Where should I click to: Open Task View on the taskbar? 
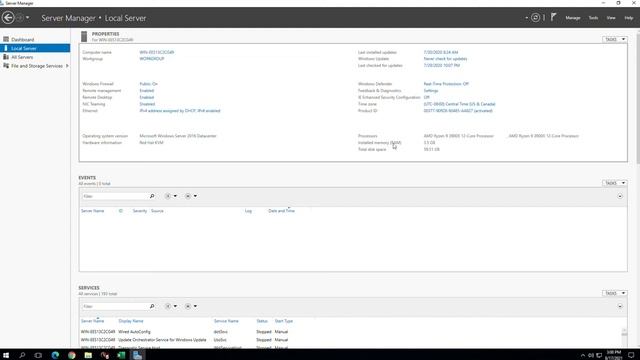pos(38,355)
